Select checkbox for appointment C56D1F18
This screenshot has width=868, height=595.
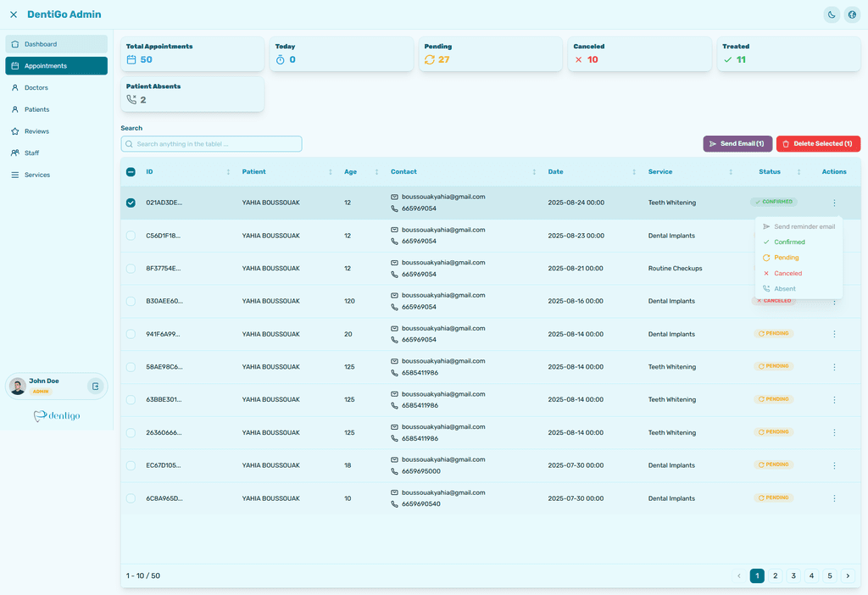tap(131, 236)
